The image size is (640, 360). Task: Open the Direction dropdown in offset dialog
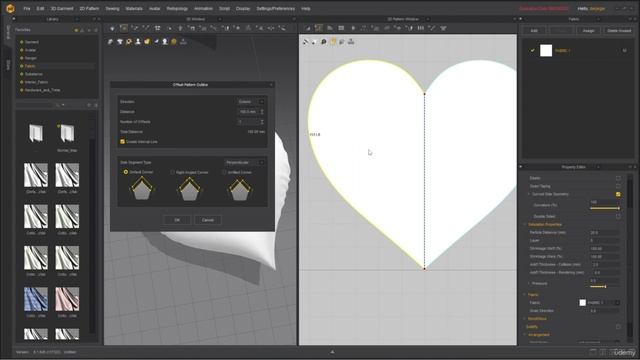click(251, 102)
